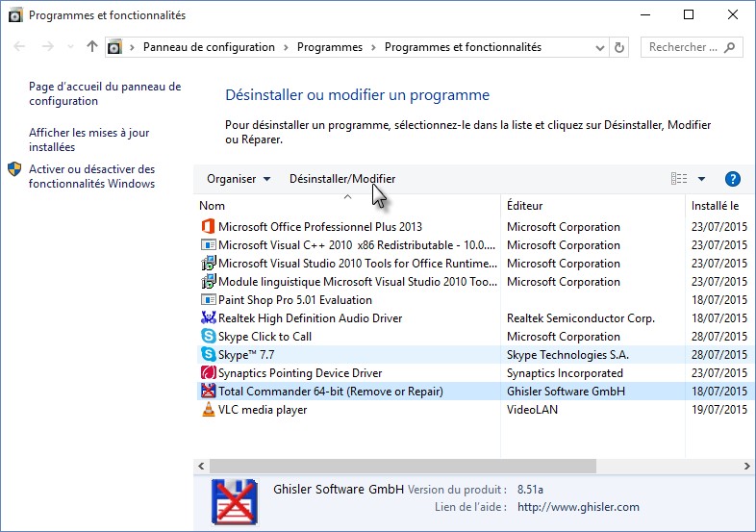This screenshot has width=756, height=532.
Task: Click the refresh icon beside address bar
Action: tap(619, 47)
